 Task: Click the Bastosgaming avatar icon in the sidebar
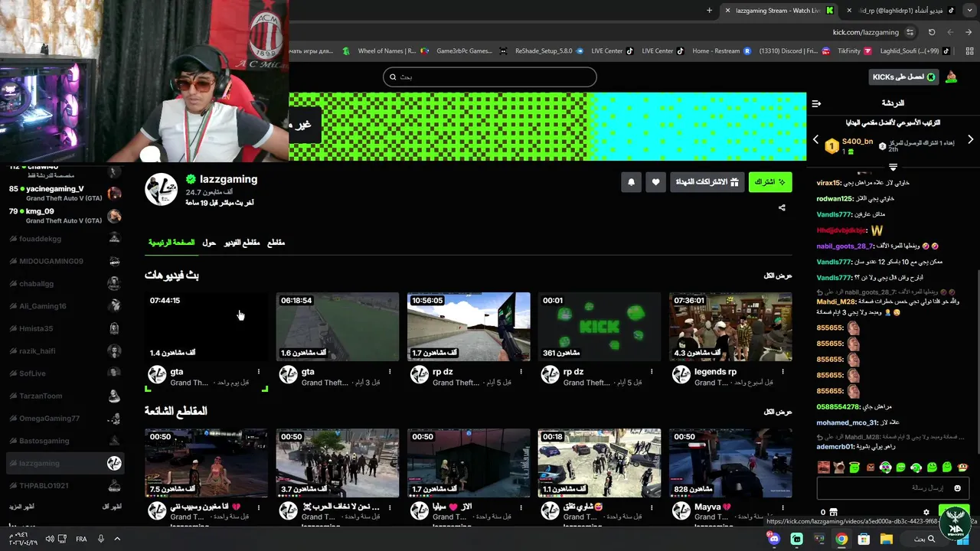tap(114, 441)
